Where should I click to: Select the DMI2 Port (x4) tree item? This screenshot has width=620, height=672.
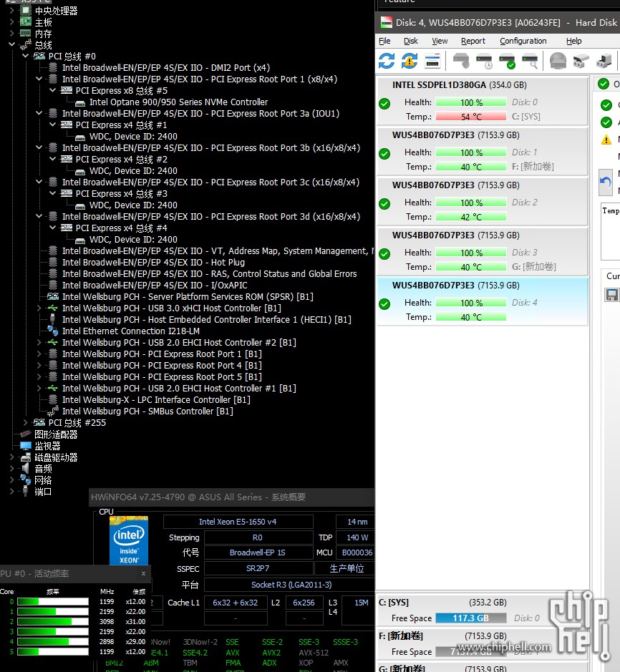pos(166,68)
